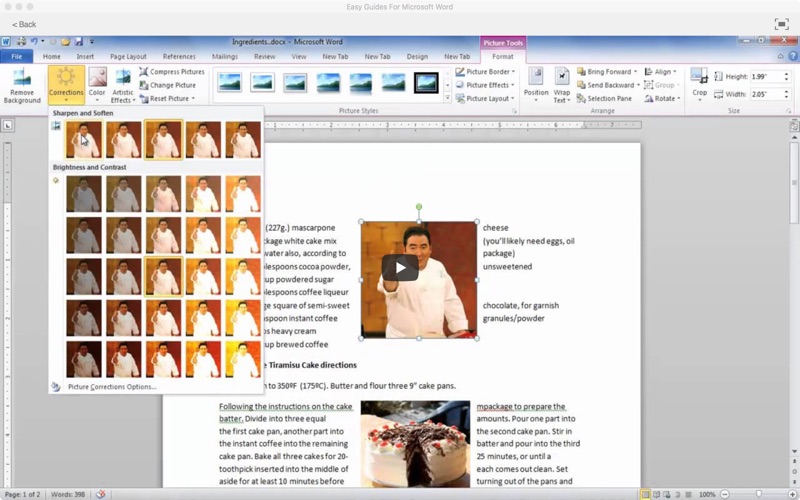Open the Picture Effects dropdown
Screen dimensions: 800x500
point(485,85)
